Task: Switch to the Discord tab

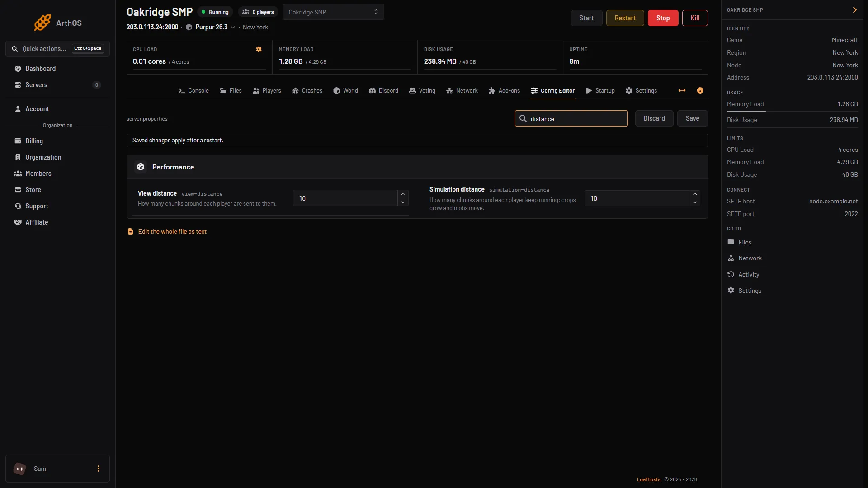Action: pos(383,90)
